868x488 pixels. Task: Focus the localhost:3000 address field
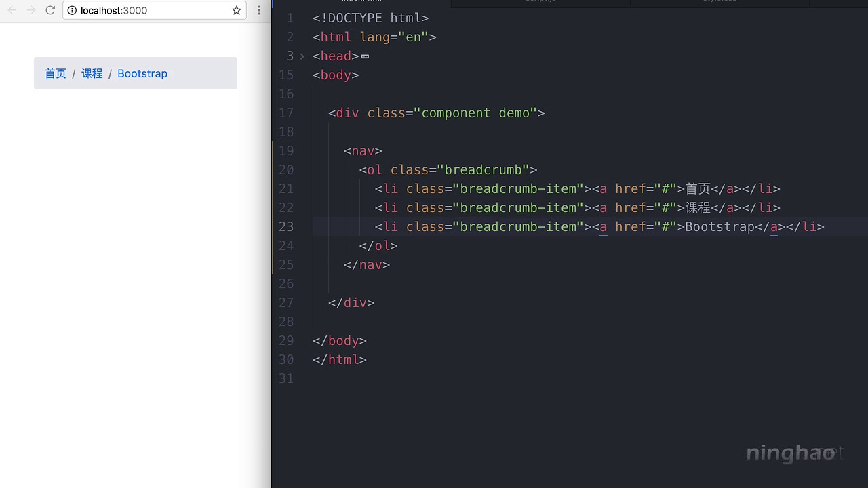click(x=154, y=10)
